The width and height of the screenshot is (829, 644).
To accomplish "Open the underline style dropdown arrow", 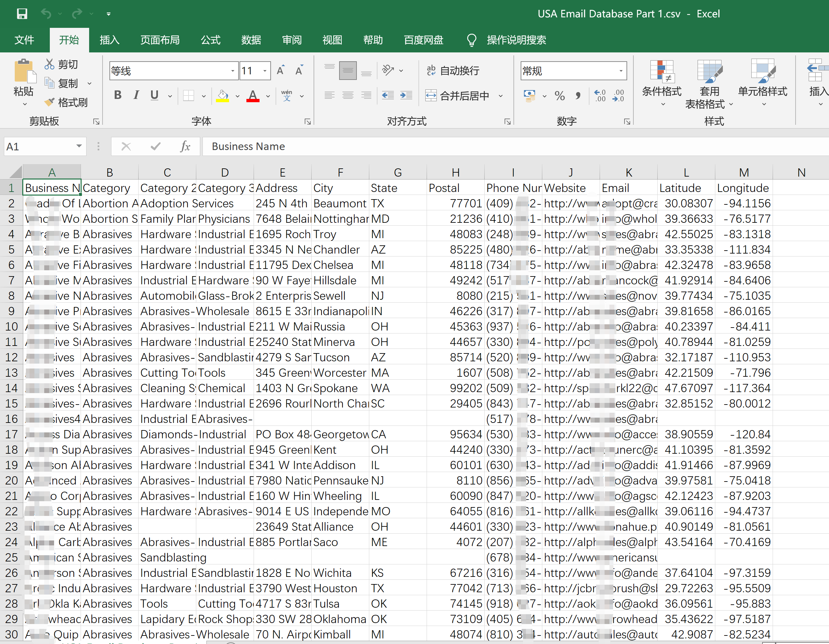I will click(x=170, y=96).
